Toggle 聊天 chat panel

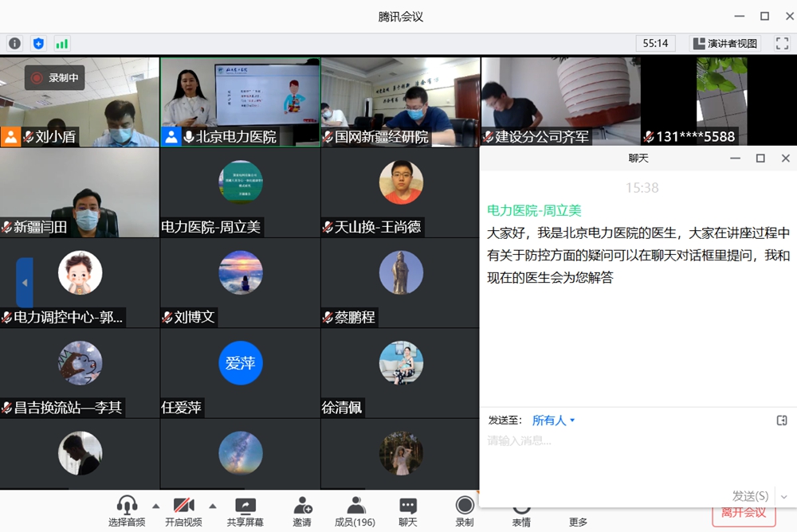pos(407,511)
